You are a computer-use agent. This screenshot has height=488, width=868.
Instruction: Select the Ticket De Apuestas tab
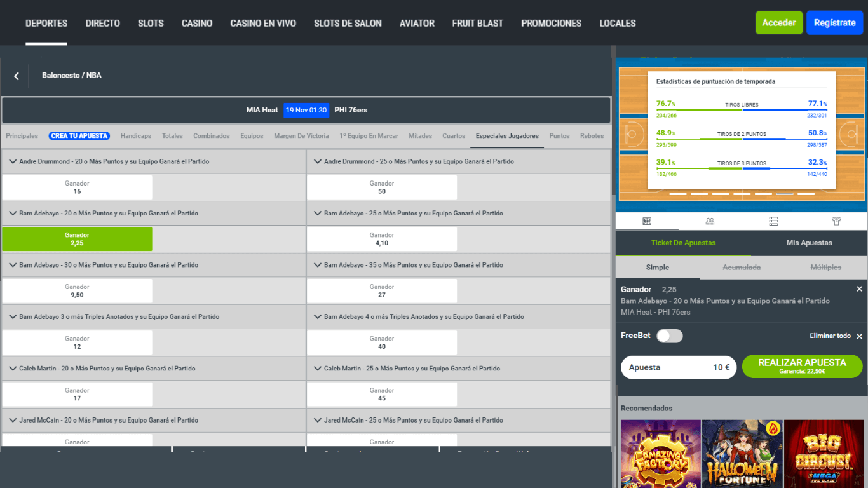[x=683, y=243]
